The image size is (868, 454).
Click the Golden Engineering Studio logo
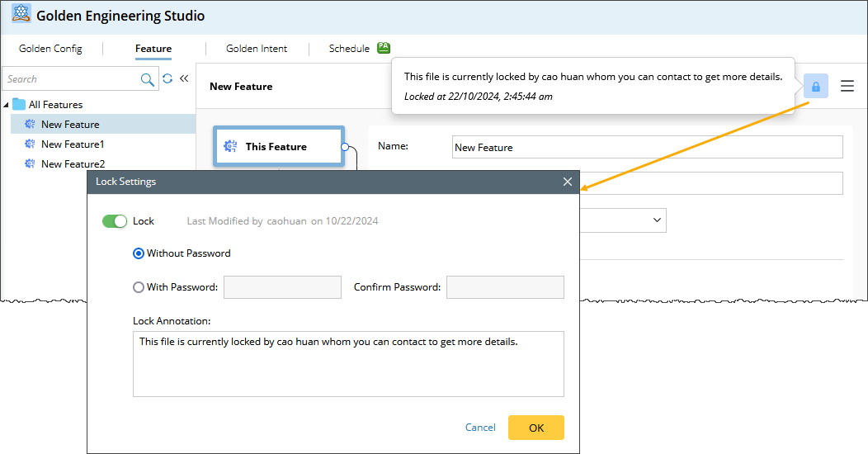point(21,15)
